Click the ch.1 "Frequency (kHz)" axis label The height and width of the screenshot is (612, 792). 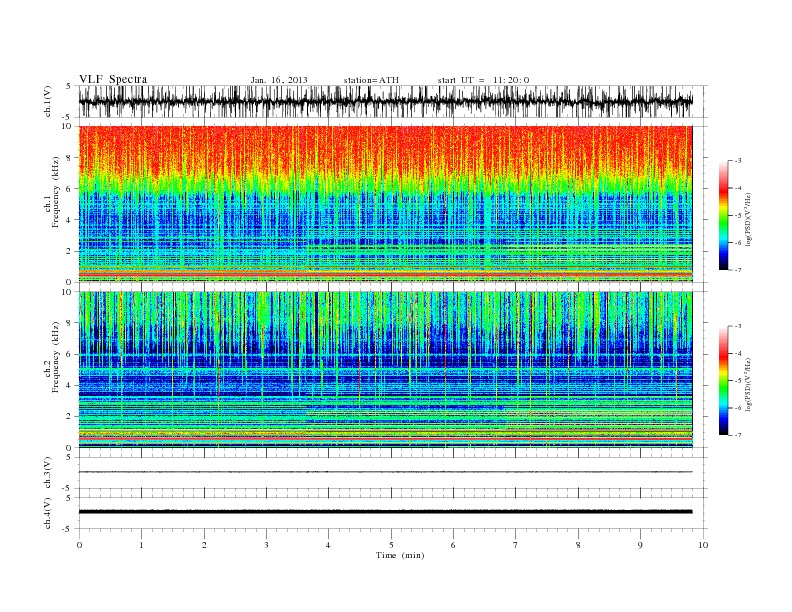pyautogui.click(x=56, y=192)
